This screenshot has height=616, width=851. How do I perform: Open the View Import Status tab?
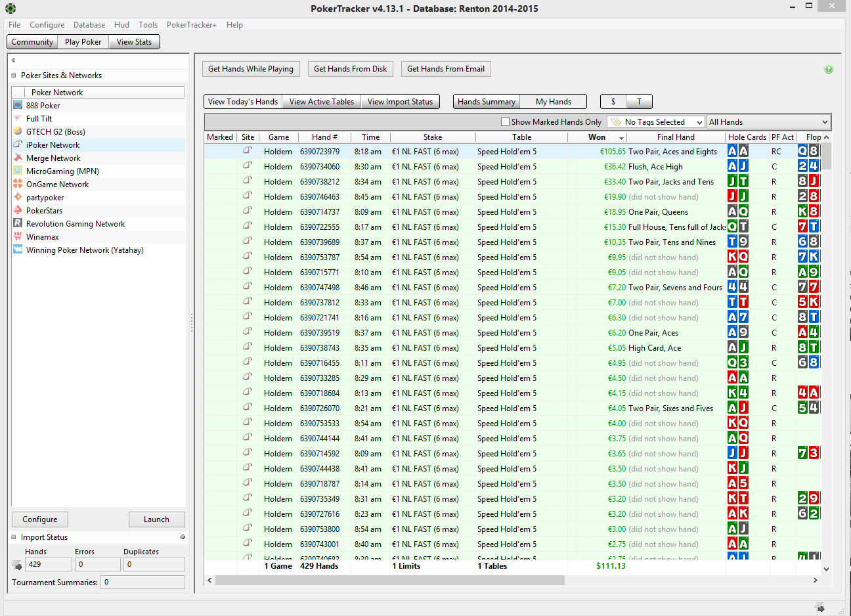(400, 102)
